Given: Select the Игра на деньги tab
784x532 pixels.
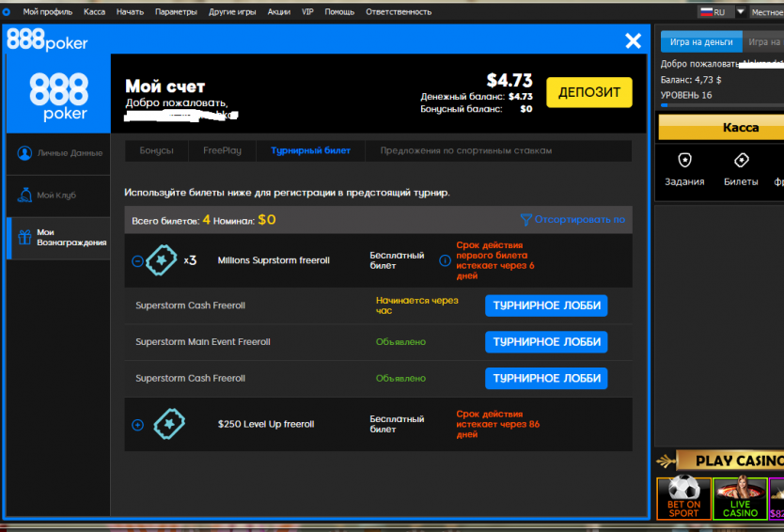Looking at the screenshot, I should tap(701, 42).
